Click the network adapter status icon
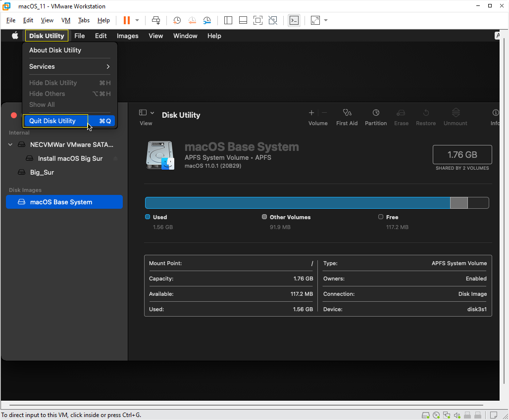509x420 pixels. pos(447,415)
